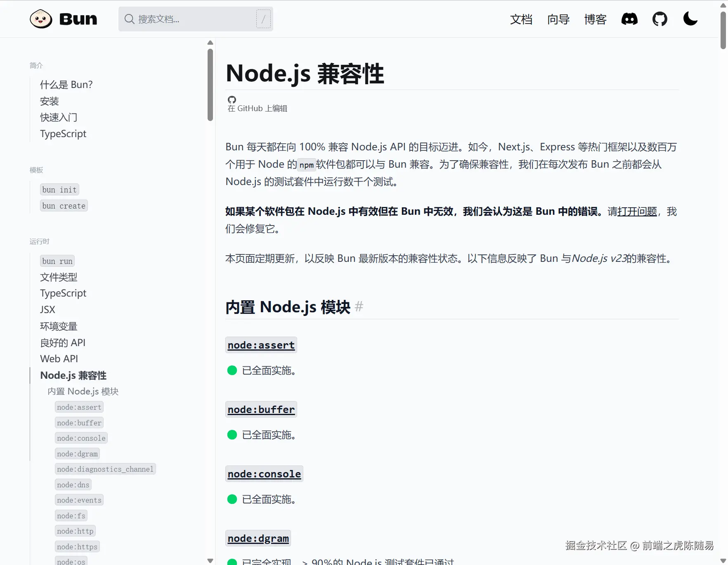
Task: Open the node:assert module link
Action: pyautogui.click(x=261, y=345)
